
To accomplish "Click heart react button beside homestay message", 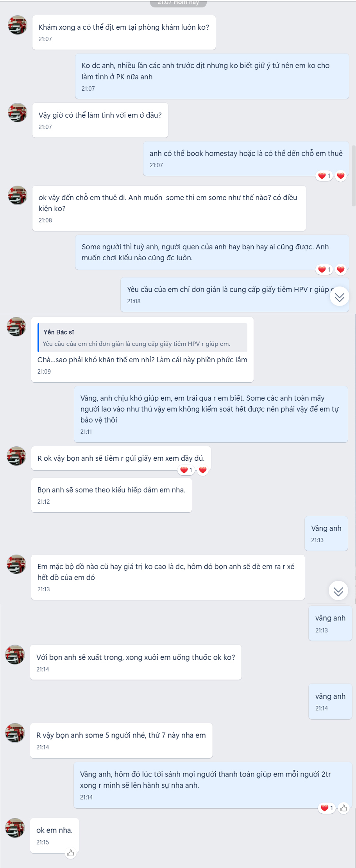I will pos(341,176).
